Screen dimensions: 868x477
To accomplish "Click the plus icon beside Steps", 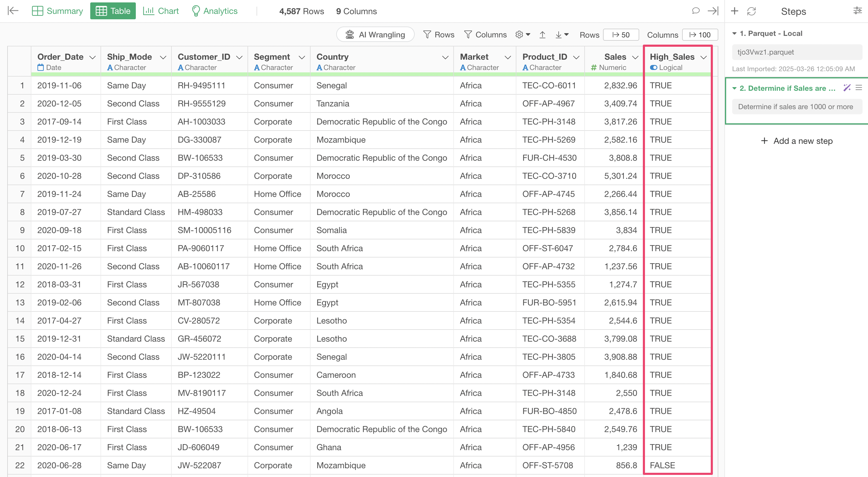I will pos(734,11).
